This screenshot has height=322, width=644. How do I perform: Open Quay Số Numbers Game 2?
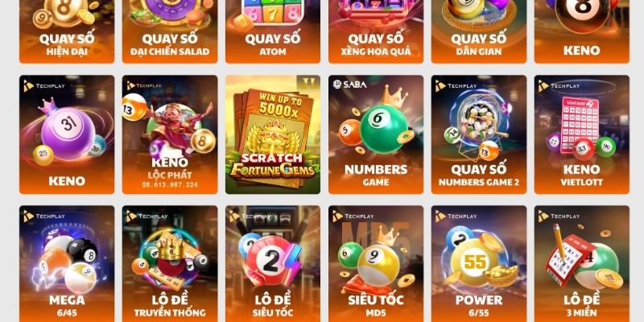click(478, 134)
